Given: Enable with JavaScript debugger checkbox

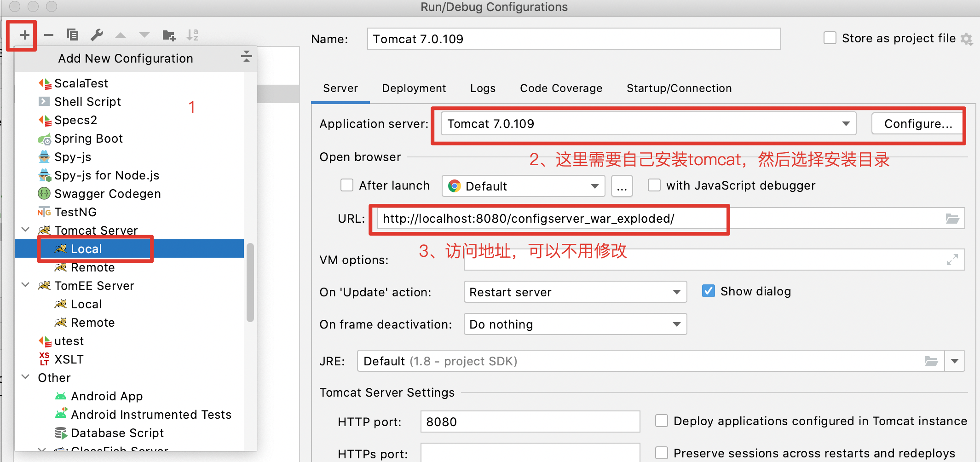Looking at the screenshot, I should coord(654,185).
